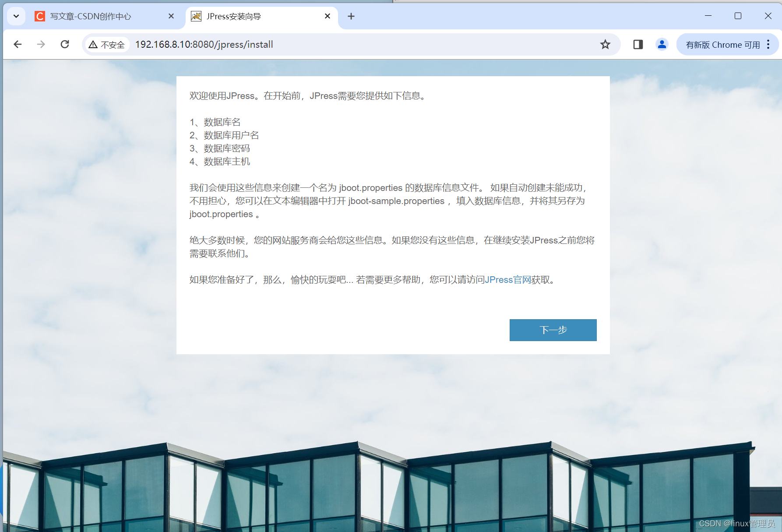Open the Chrome profile avatar
782x532 pixels.
coord(662,44)
